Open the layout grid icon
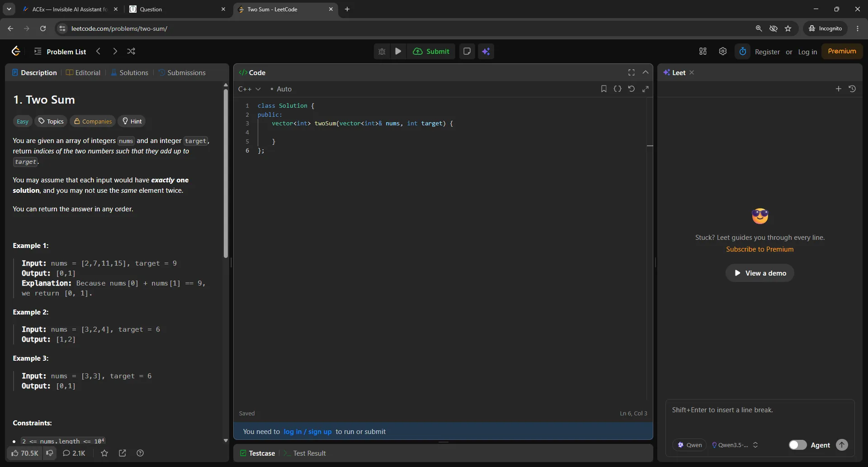Screen dimensions: 868x467 click(703, 52)
